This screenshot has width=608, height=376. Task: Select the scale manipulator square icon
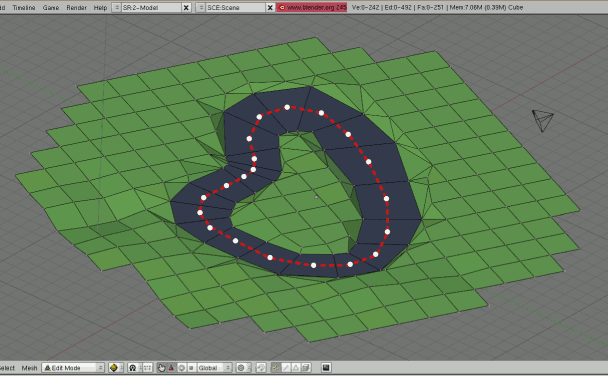(x=191, y=367)
